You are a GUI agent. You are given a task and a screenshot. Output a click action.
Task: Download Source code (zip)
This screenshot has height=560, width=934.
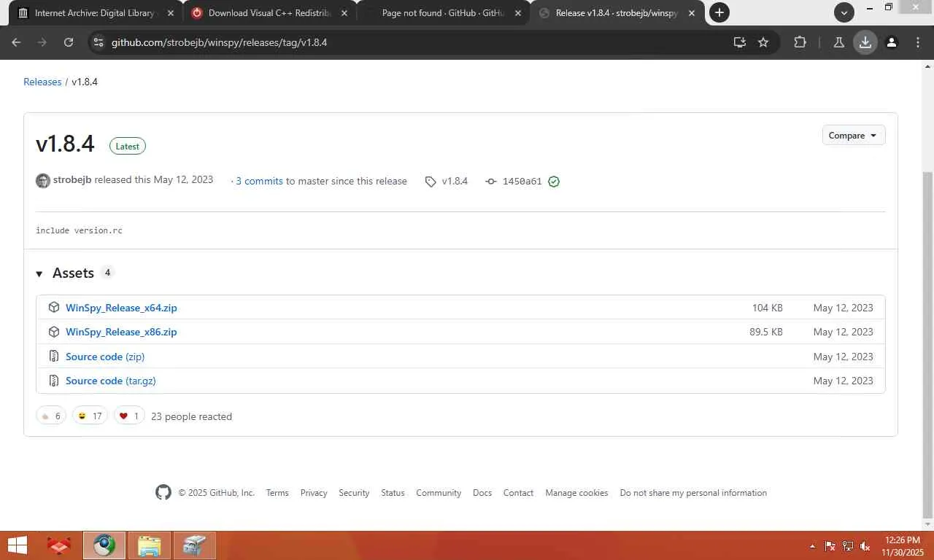[105, 357]
